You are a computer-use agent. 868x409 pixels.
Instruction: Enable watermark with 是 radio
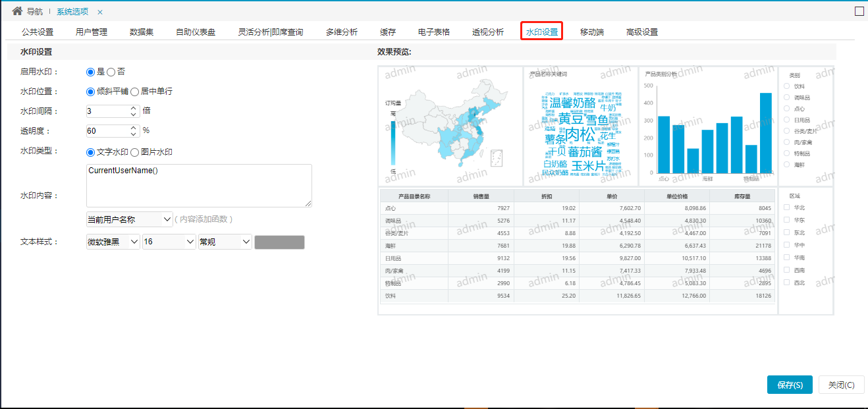pyautogui.click(x=91, y=72)
